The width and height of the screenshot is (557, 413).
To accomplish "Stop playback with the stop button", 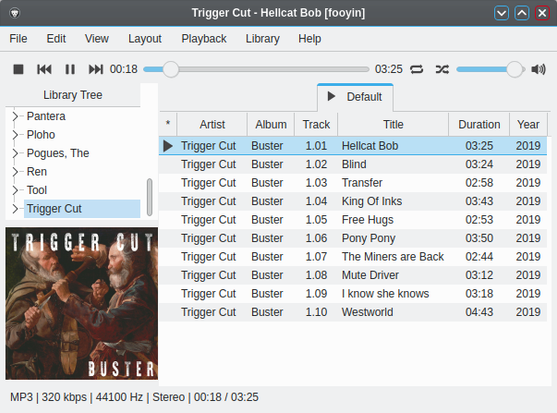I will [x=18, y=69].
